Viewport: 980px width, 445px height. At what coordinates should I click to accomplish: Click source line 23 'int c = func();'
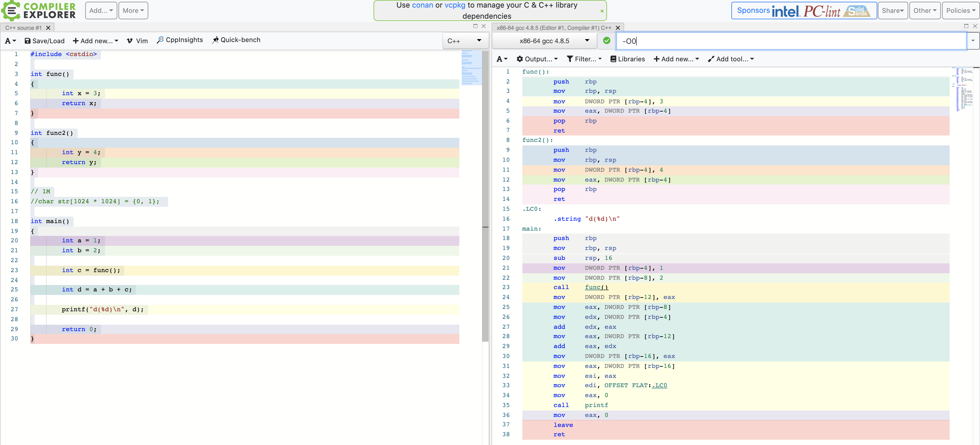click(91, 270)
